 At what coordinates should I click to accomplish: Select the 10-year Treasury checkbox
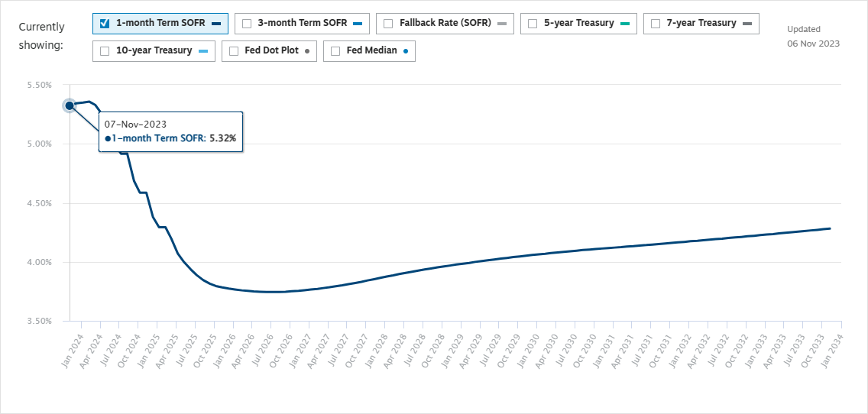pos(105,51)
